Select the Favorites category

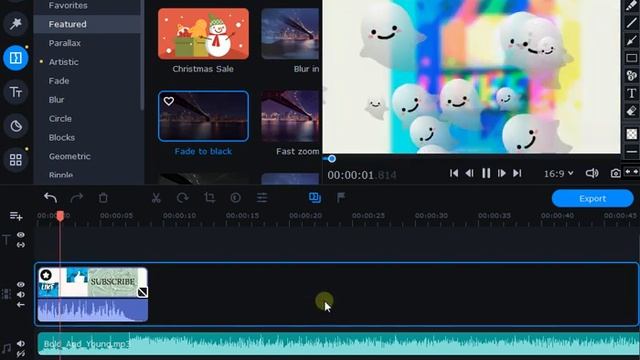point(68,5)
